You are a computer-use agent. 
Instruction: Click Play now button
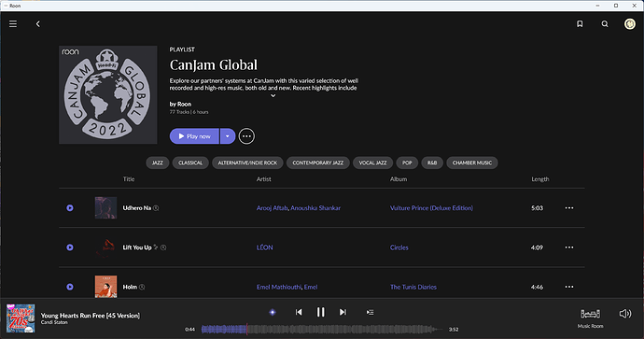(x=194, y=136)
